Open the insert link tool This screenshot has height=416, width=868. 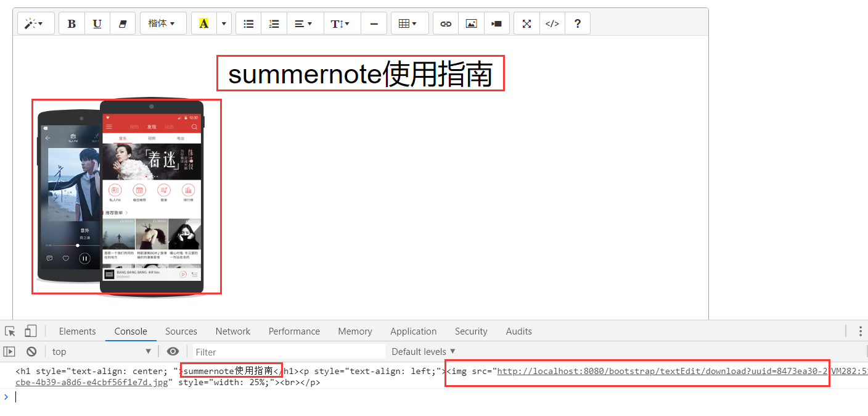click(x=446, y=23)
